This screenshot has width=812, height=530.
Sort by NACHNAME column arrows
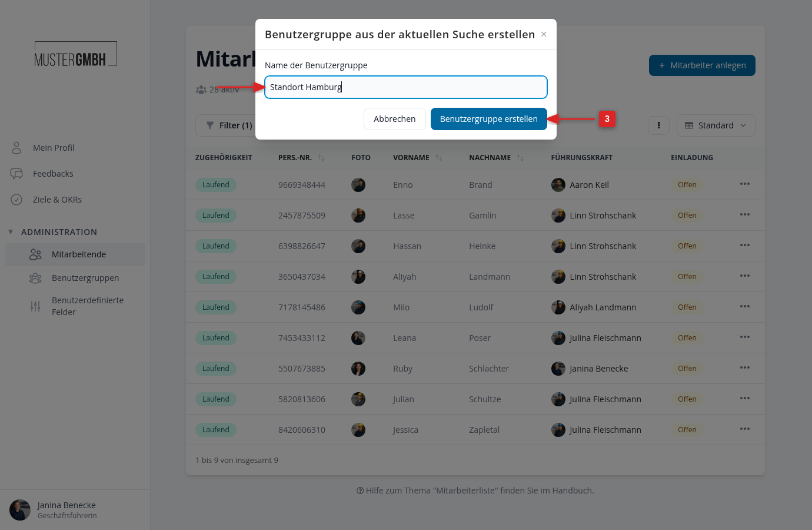point(520,158)
